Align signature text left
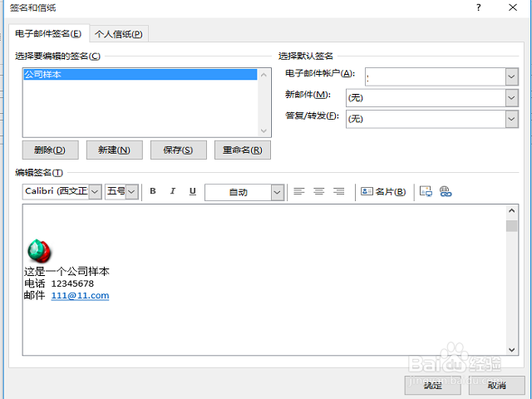This screenshot has width=532, height=399. (299, 192)
